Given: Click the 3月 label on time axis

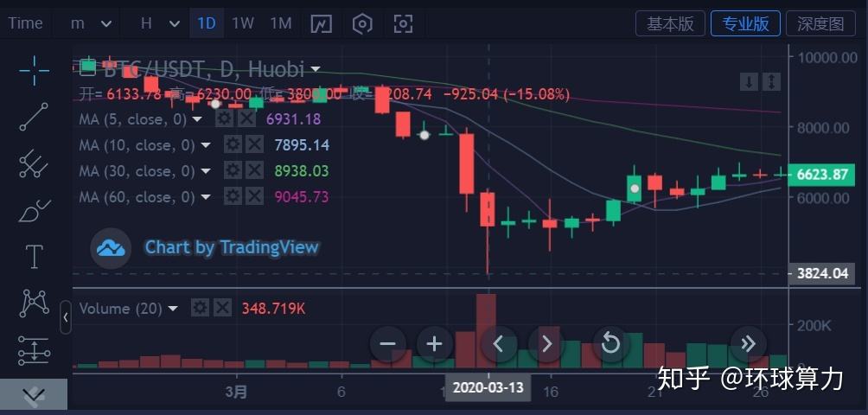Looking at the screenshot, I should point(236,392).
